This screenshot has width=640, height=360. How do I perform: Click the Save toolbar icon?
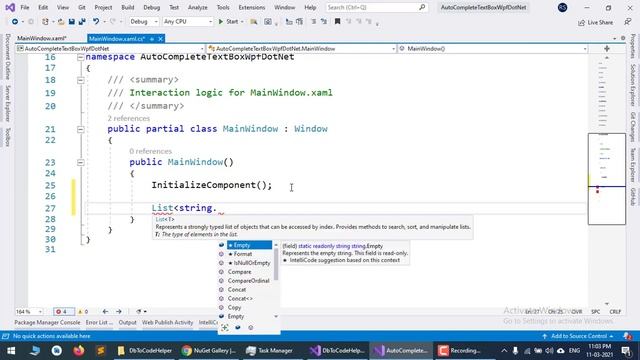point(71,22)
